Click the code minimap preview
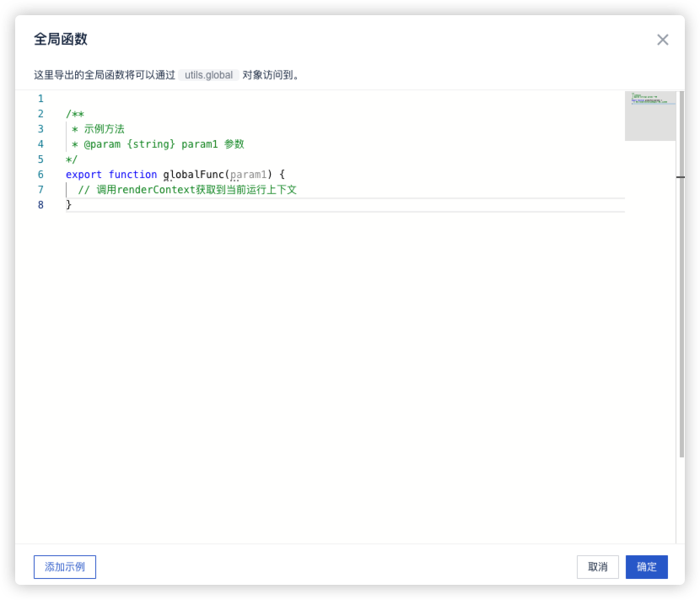The image size is (700, 600). (650, 115)
